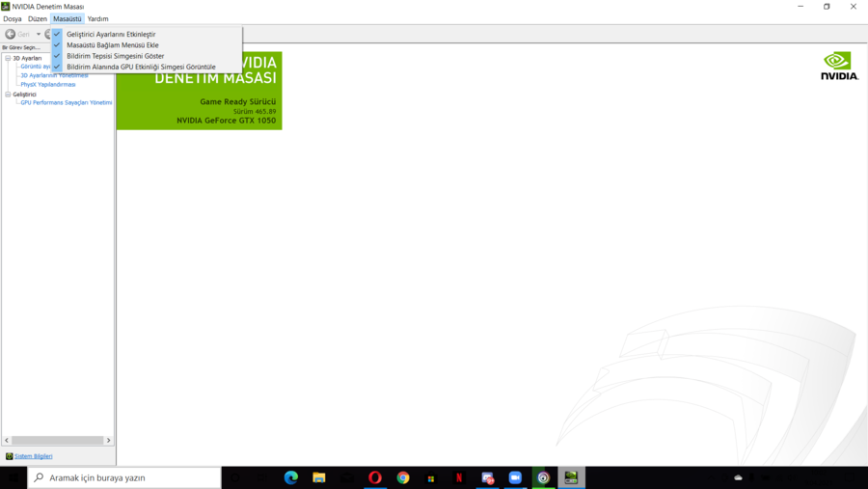This screenshot has width=868, height=489.
Task: Click the Game Ready Sürücü text
Action: point(238,102)
